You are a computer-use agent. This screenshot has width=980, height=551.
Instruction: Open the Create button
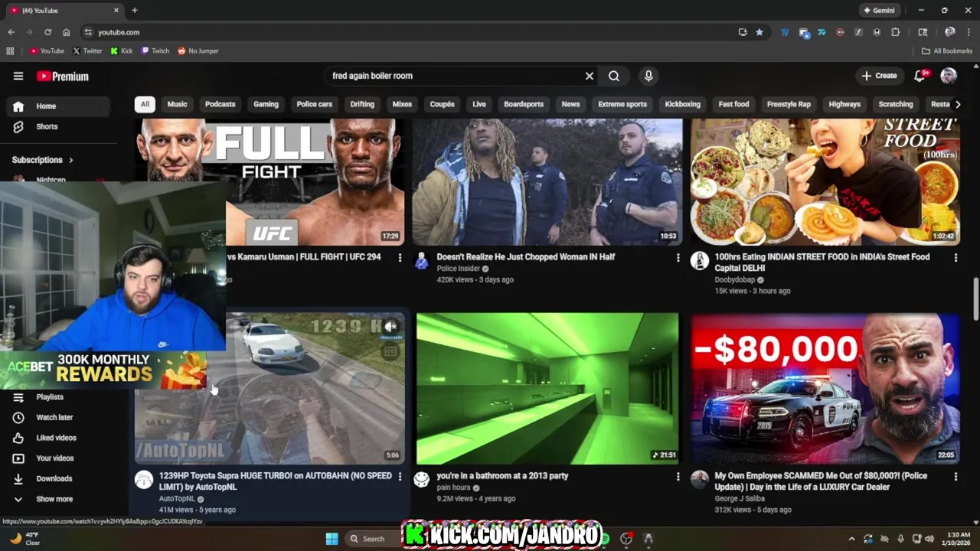[x=879, y=76]
